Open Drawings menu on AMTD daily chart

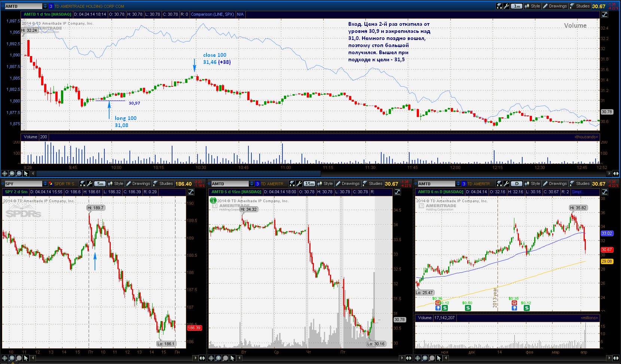[555, 183]
